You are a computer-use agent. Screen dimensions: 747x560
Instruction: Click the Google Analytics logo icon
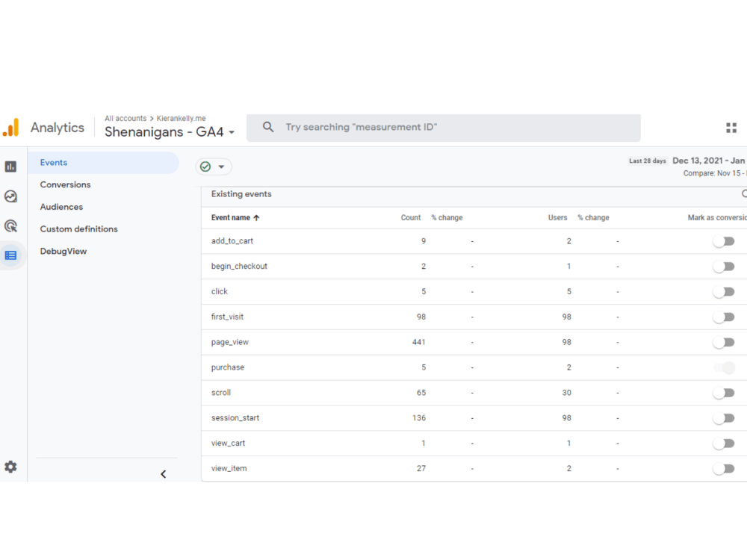11,127
